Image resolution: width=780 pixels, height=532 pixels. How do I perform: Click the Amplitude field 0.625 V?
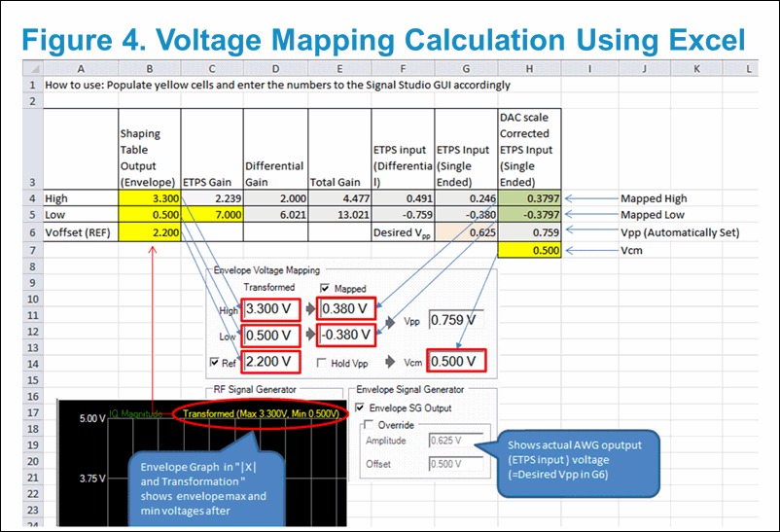(x=456, y=441)
